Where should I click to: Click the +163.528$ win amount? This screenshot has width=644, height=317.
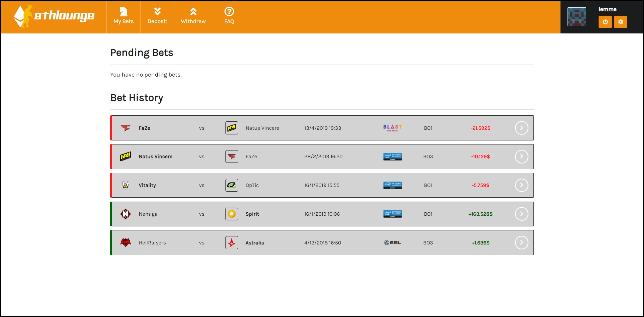[480, 214]
